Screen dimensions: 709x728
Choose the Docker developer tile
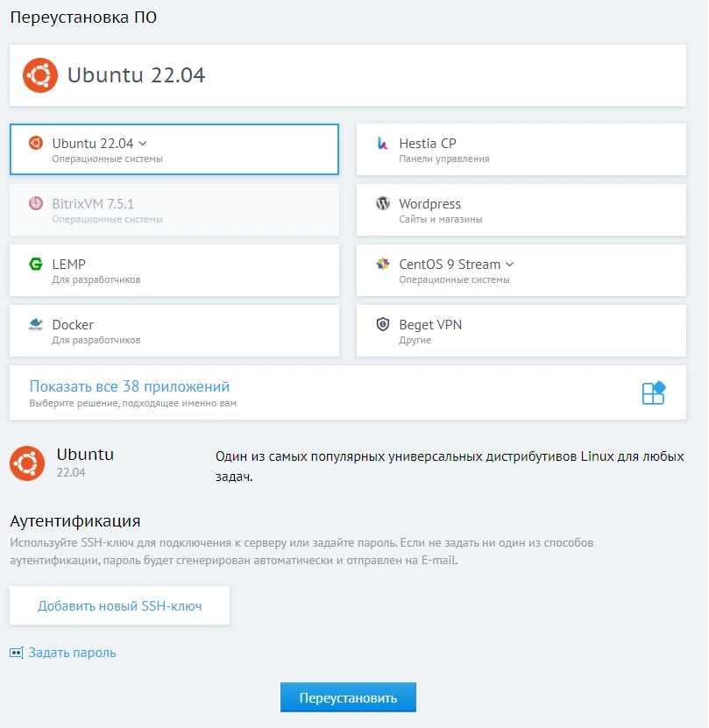pos(174,331)
